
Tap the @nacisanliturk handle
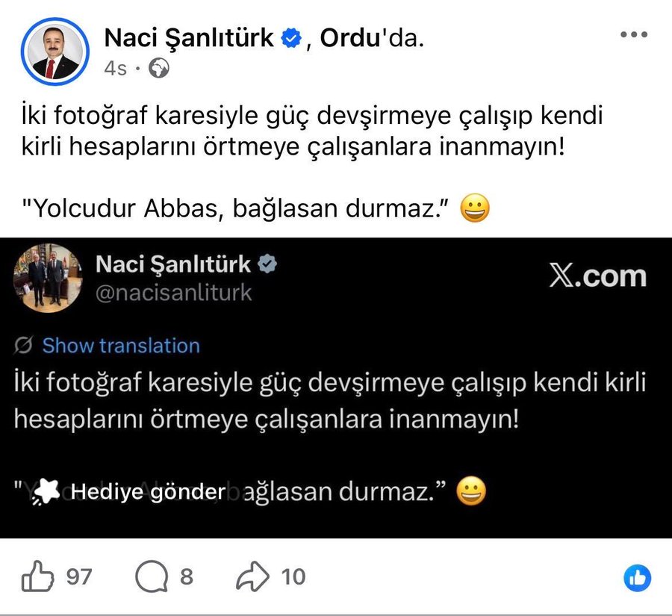tap(173, 293)
